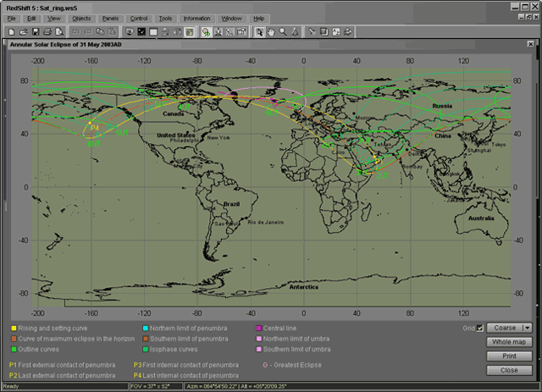Open the Information menu

[x=196, y=18]
